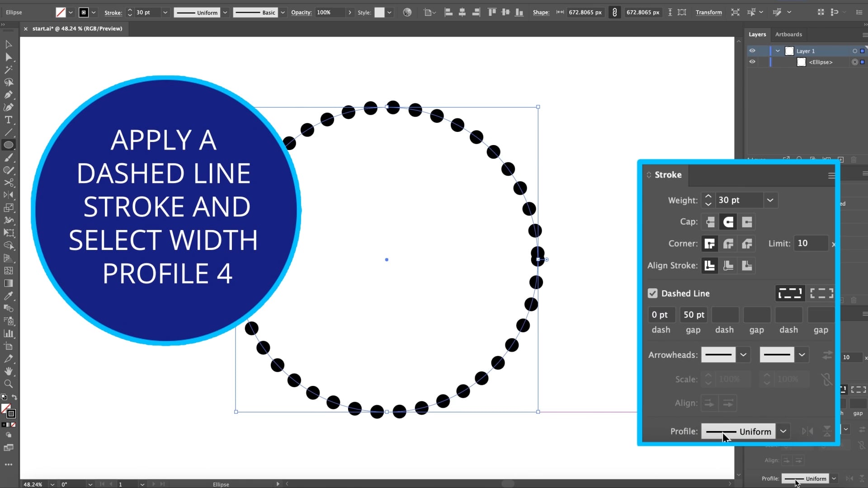Screen dimensions: 868x488
Task: Select the Hand tool
Action: coord(8,371)
